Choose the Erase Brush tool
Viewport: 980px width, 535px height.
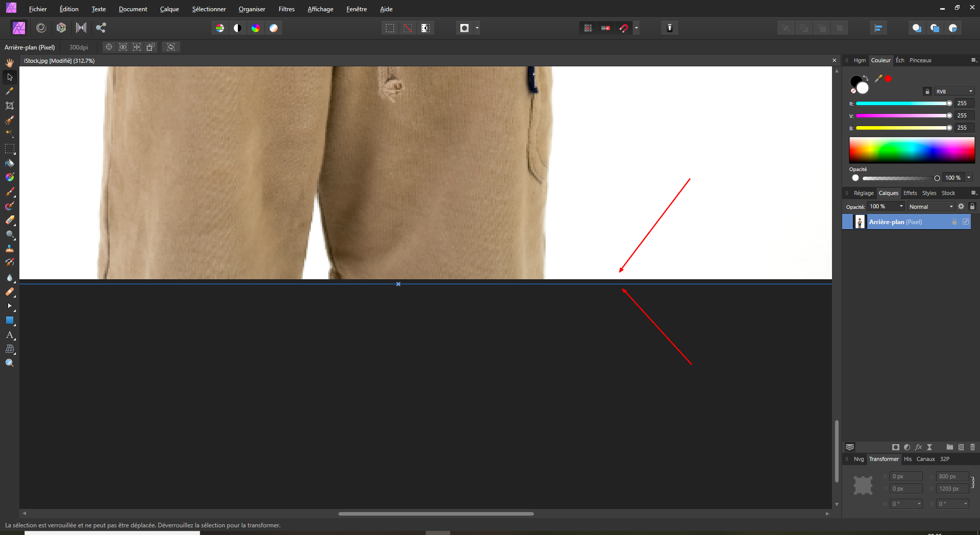(x=10, y=221)
